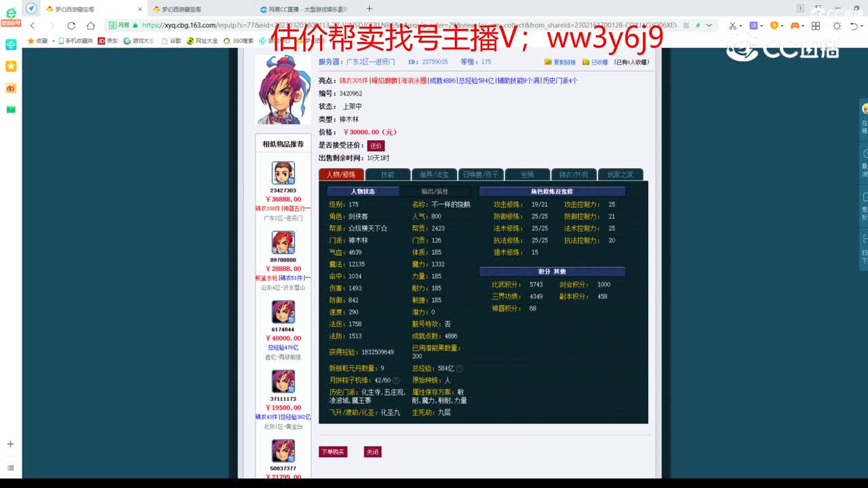
Task: Click the browser back arrow
Action: pyautogui.click(x=32, y=26)
